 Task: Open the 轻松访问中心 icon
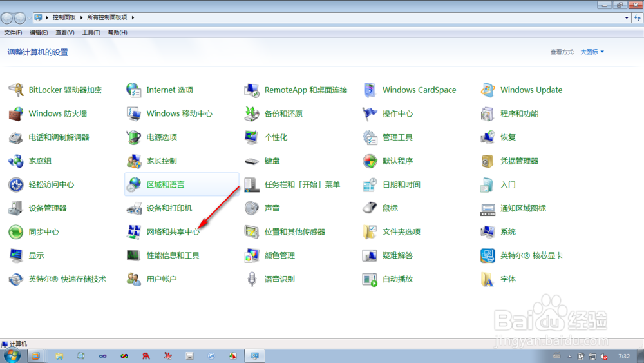tap(16, 184)
